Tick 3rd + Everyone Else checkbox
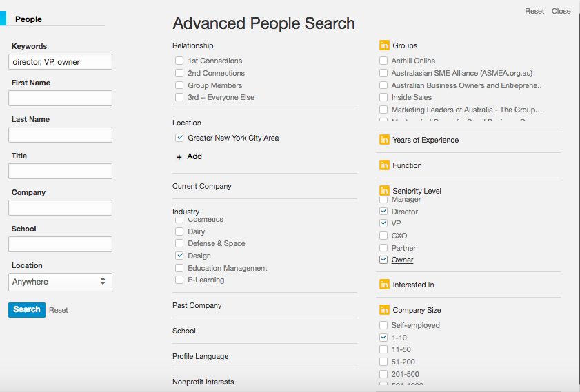580x392 pixels. coord(179,97)
